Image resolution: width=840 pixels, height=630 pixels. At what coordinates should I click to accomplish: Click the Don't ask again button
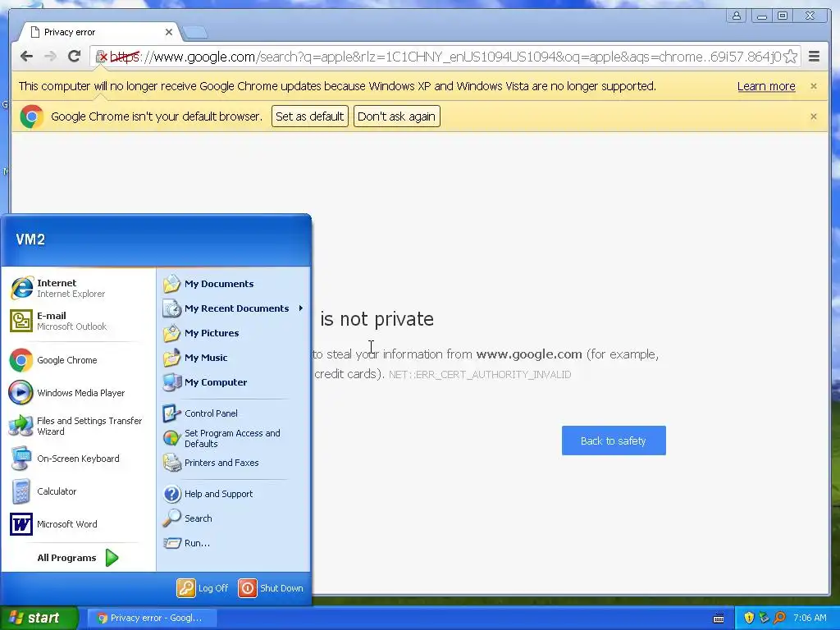click(x=396, y=116)
